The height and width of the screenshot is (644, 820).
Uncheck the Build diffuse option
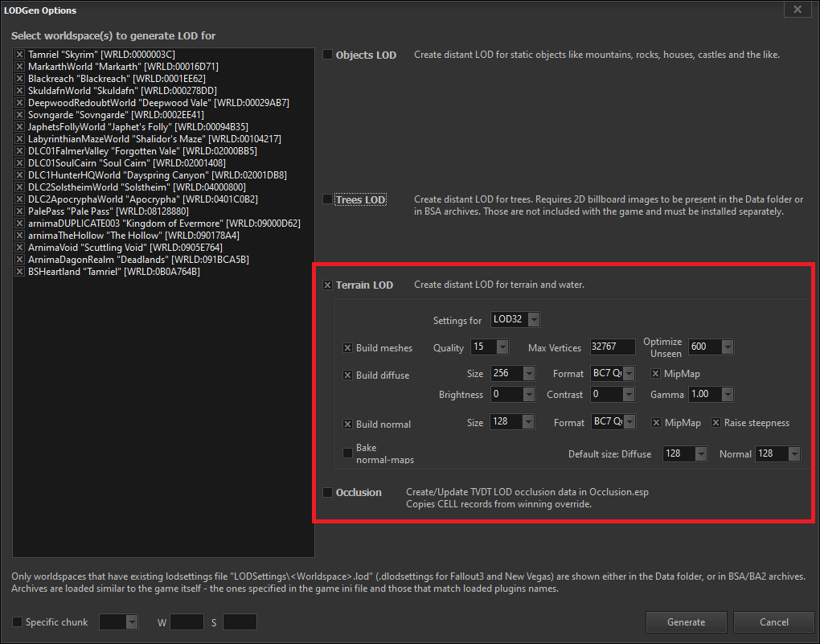click(x=347, y=375)
